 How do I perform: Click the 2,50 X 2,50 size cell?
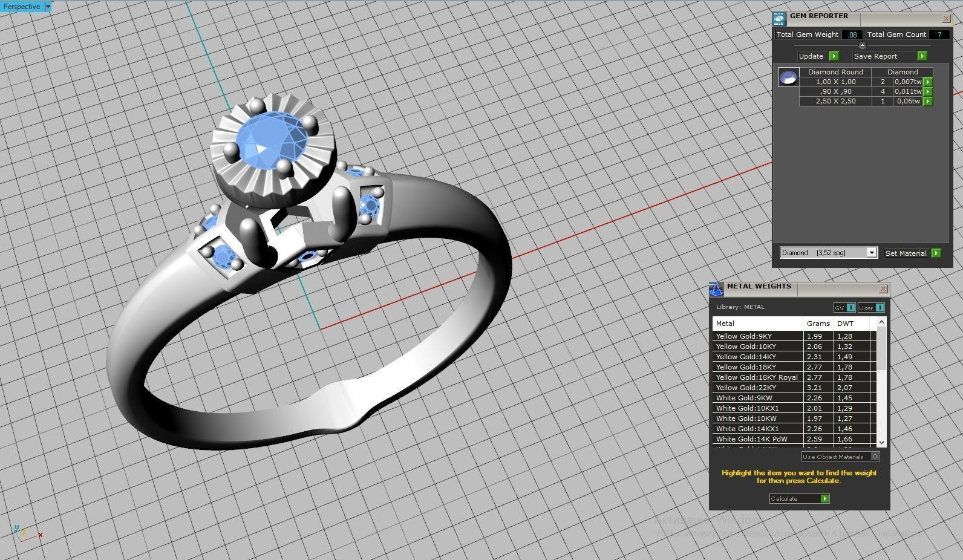835,101
